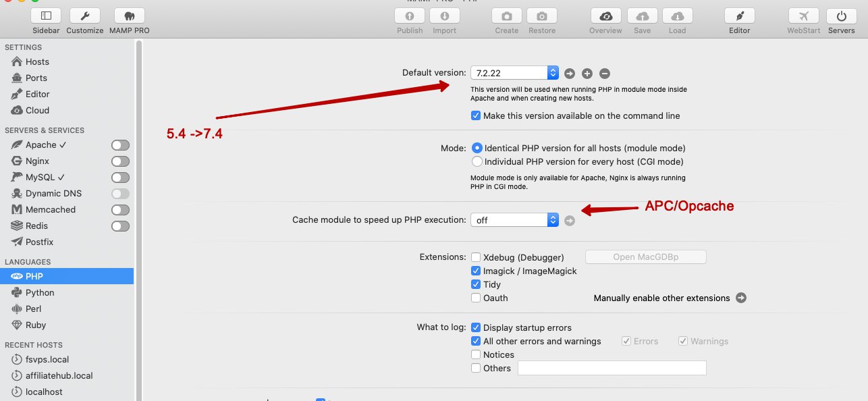Toggle the MySQL server switch
The width and height of the screenshot is (868, 401).
click(x=120, y=178)
